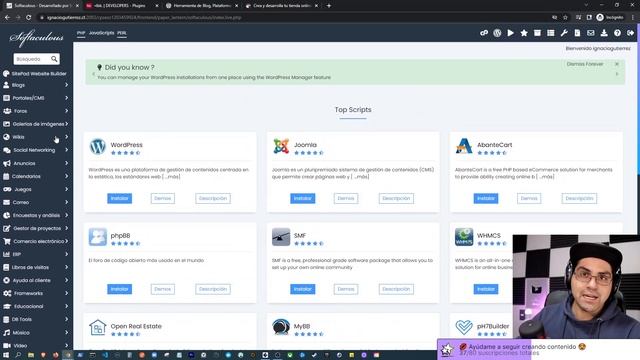Click the Demos Forever link
640x360 pixels.
(585, 64)
